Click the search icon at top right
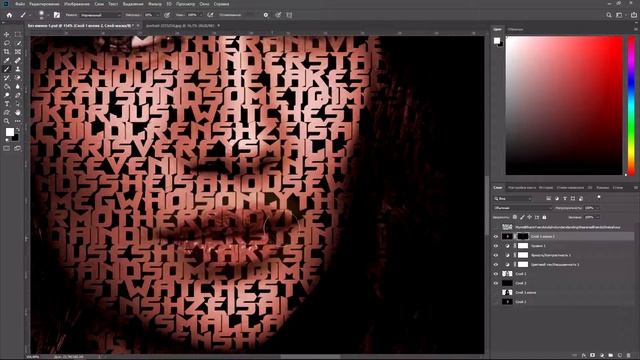Viewport: 640px width, 360px height. click(609, 15)
